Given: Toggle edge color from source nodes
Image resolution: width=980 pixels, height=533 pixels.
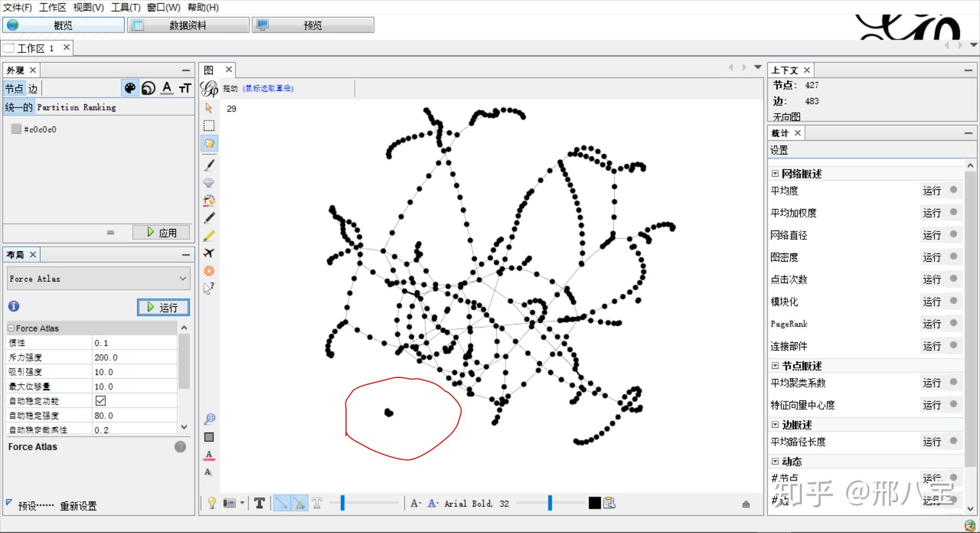Looking at the screenshot, I should pos(300,503).
